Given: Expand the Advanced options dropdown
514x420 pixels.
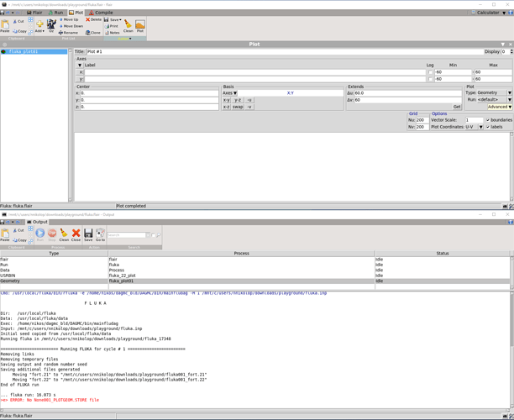Looking at the screenshot, I should tap(499, 107).
